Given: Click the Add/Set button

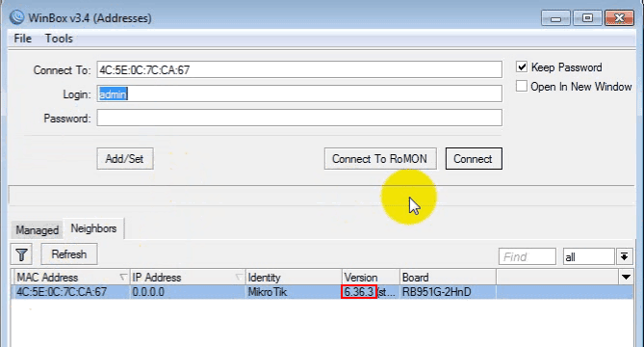Looking at the screenshot, I should pos(125,159).
